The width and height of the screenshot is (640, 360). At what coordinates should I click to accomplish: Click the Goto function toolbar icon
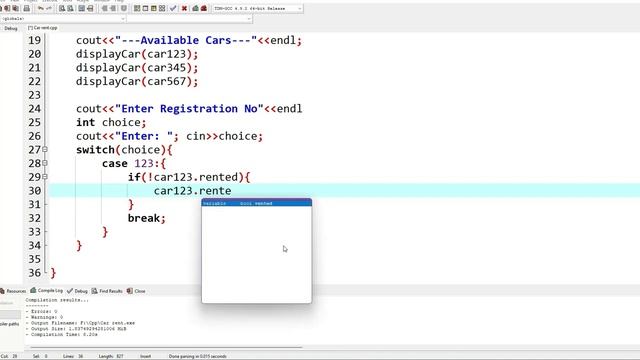82,8
